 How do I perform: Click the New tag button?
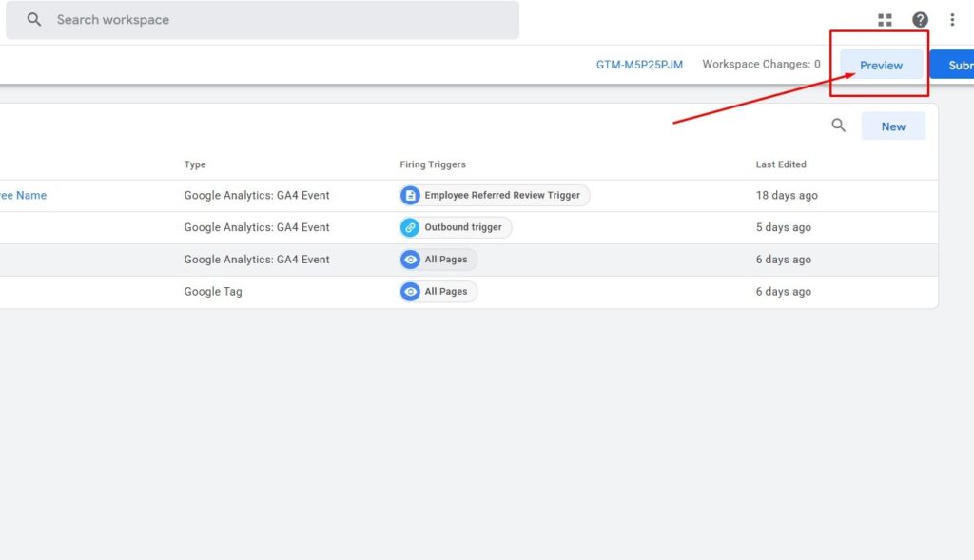(893, 126)
